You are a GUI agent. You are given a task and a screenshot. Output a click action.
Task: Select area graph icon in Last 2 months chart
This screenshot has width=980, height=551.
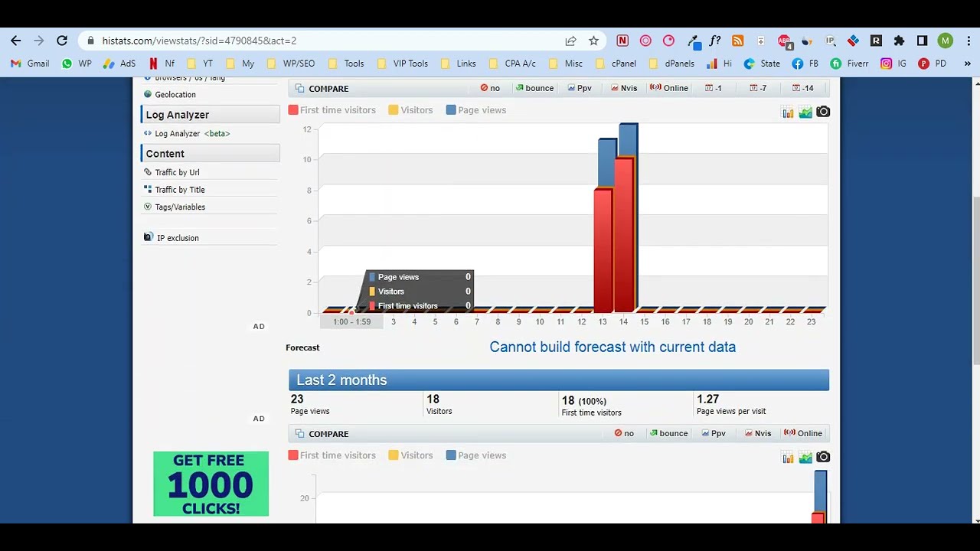[x=805, y=458]
